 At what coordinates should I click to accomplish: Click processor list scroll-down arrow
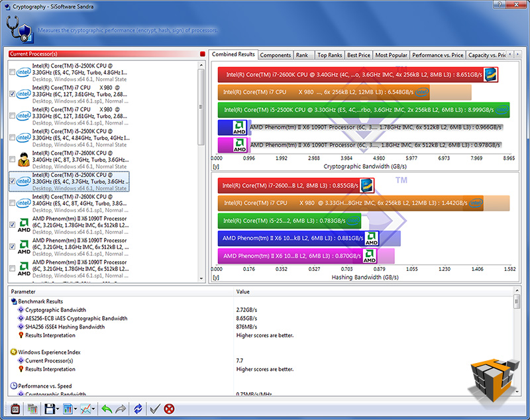click(x=201, y=279)
